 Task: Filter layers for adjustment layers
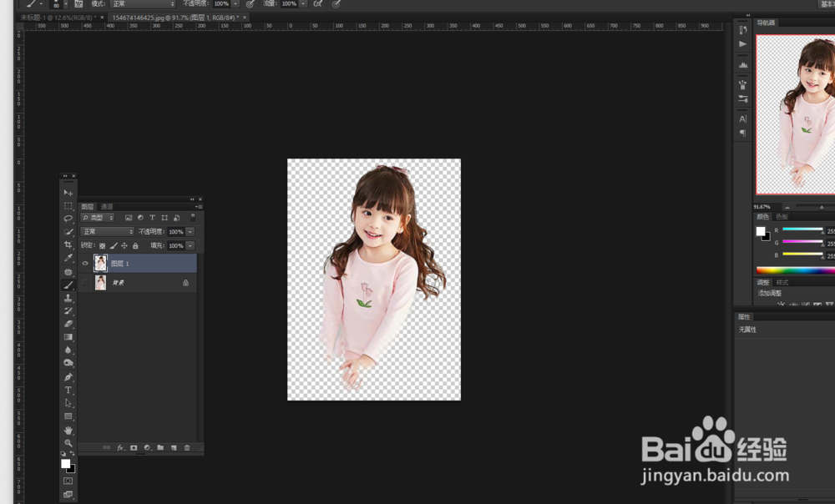click(140, 218)
